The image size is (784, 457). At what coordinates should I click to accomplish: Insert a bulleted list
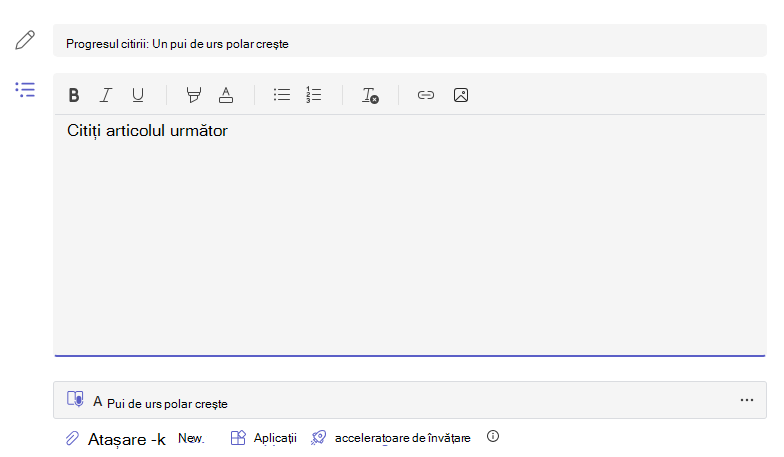point(282,95)
